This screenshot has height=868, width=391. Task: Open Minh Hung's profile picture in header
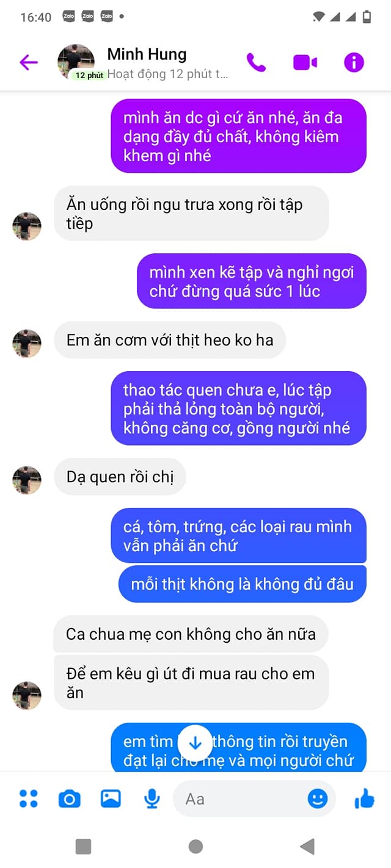tap(76, 62)
